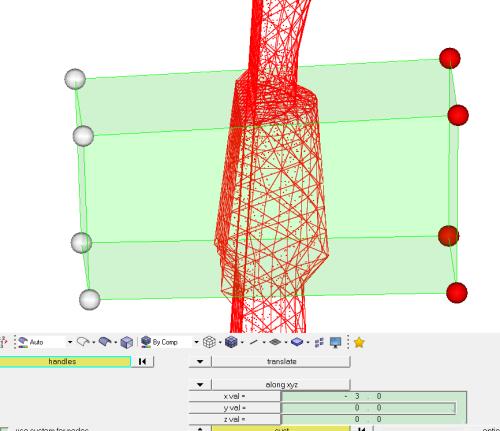Click the yellow handles selector button
Viewport: 500px width, 431px height.
[65, 361]
